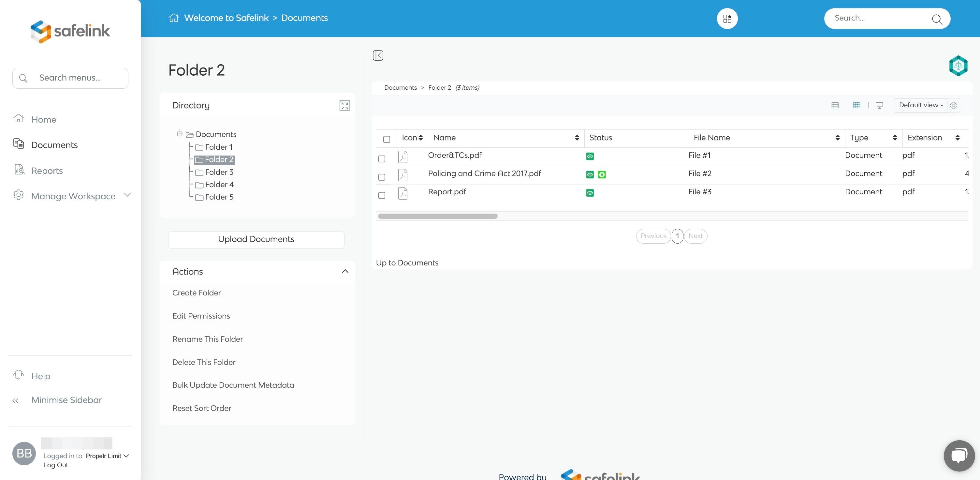The height and width of the screenshot is (480, 980).
Task: Collapse the Actions panel chevron
Action: point(345,271)
